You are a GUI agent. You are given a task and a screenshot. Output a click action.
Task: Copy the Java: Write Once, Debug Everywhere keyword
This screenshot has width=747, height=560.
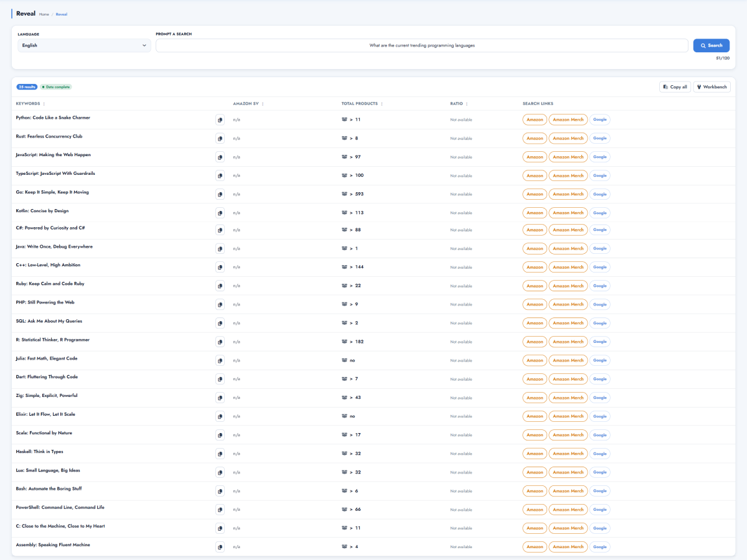coord(220,249)
